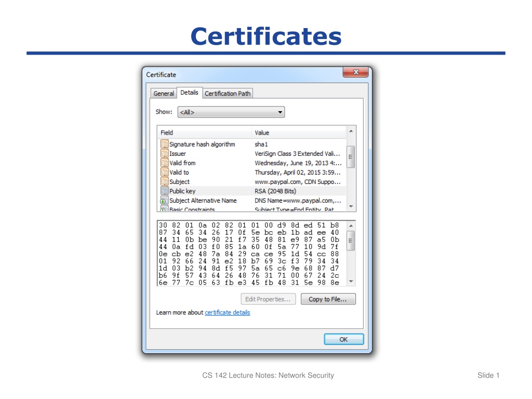Click the Valid from field icon

[x=164, y=163]
